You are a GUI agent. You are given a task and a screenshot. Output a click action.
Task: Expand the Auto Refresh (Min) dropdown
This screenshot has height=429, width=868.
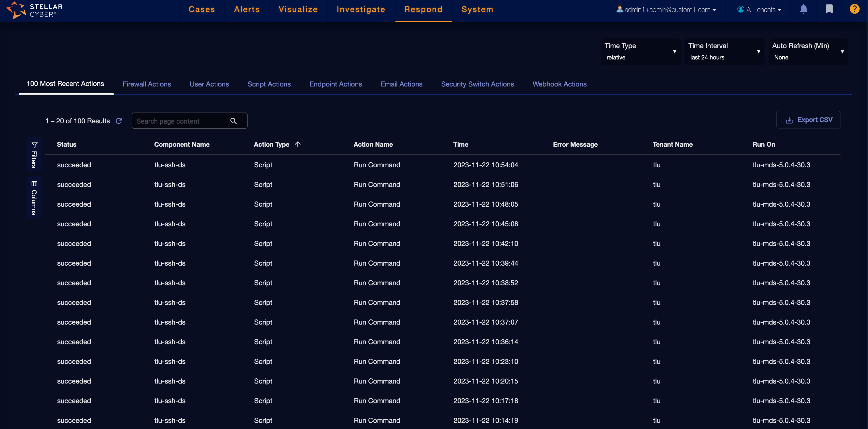(808, 51)
